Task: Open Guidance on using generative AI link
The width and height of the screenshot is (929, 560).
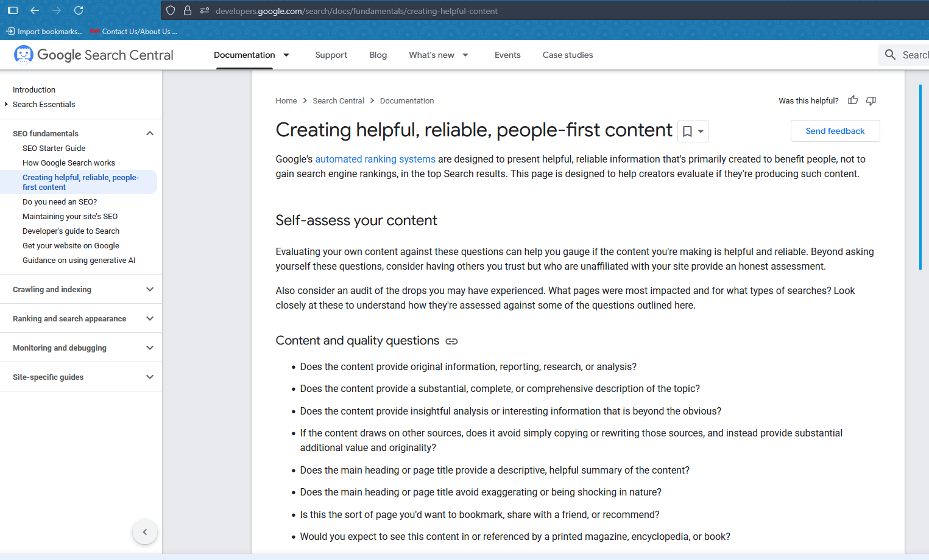Action: (x=79, y=260)
